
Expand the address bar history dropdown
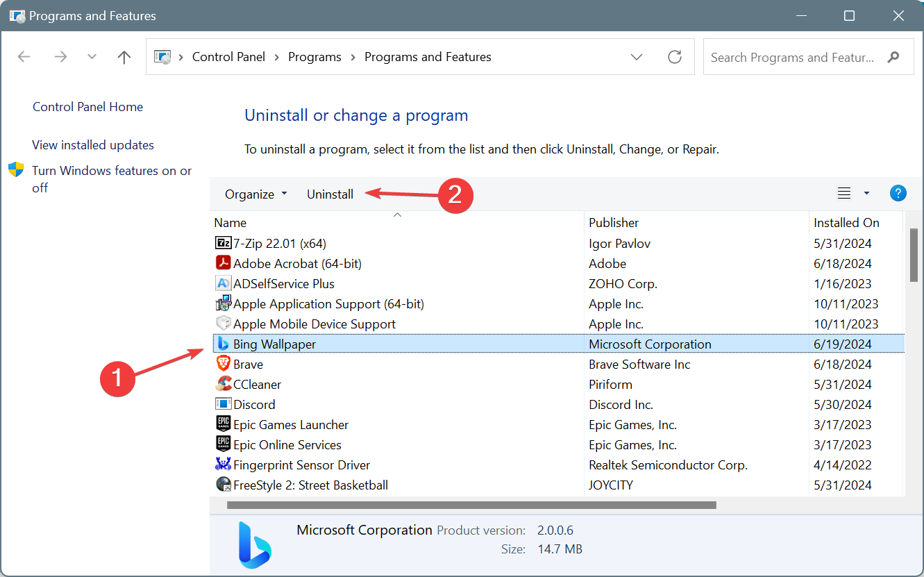pos(637,57)
